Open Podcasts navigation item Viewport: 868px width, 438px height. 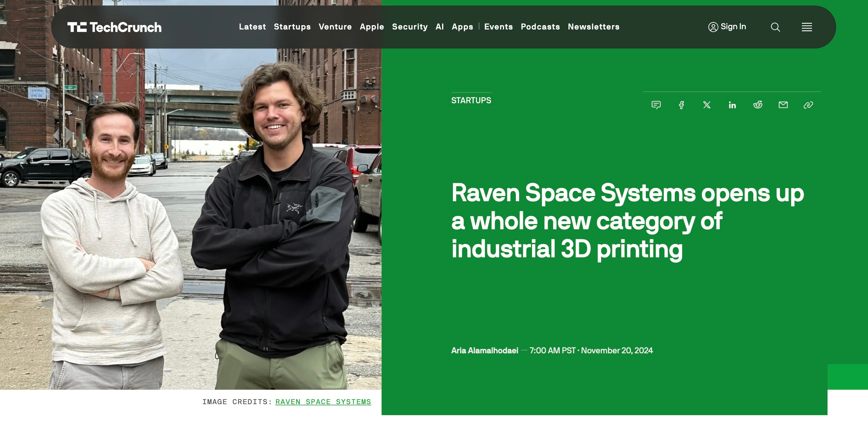tap(540, 27)
